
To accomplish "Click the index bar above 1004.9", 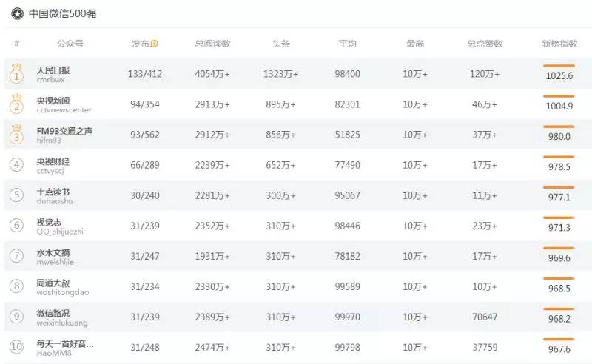I will tap(559, 96).
